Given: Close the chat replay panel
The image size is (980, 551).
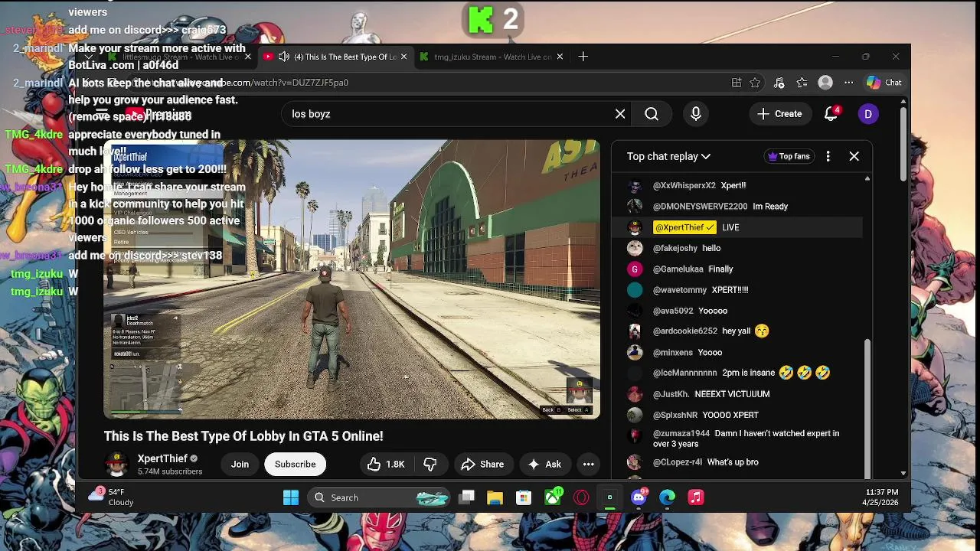Looking at the screenshot, I should click(854, 156).
